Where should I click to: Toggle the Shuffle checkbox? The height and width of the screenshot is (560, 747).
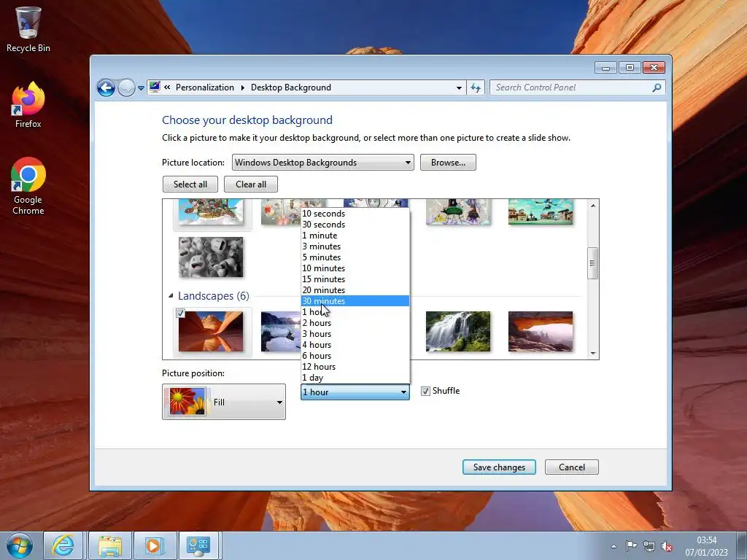point(425,391)
